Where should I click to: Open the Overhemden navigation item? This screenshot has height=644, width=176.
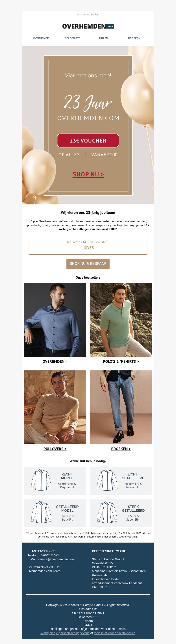point(42,38)
